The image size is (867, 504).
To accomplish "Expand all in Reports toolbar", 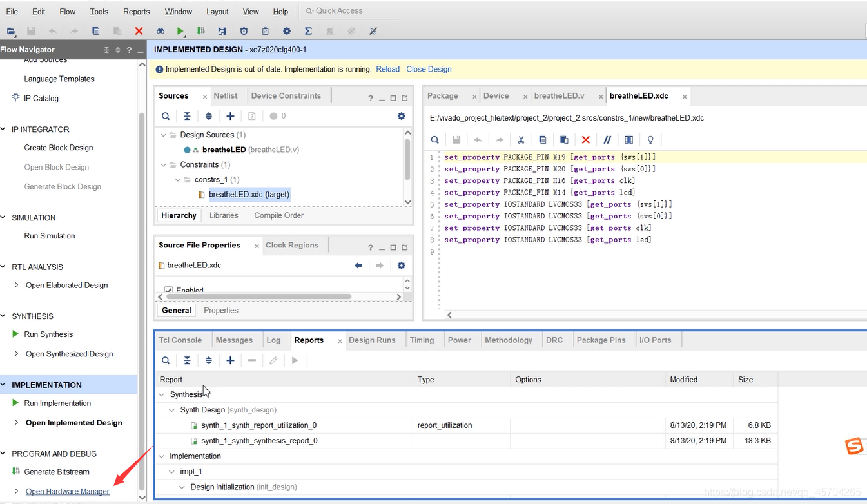I will pos(209,360).
